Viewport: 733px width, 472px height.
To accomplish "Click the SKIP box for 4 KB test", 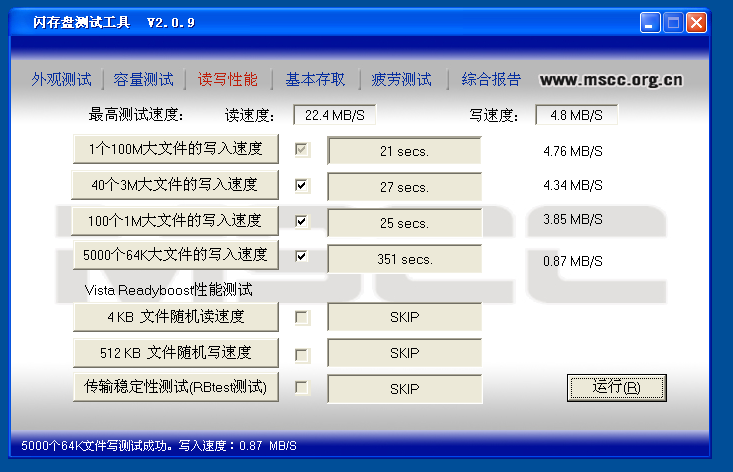I will pos(404,317).
